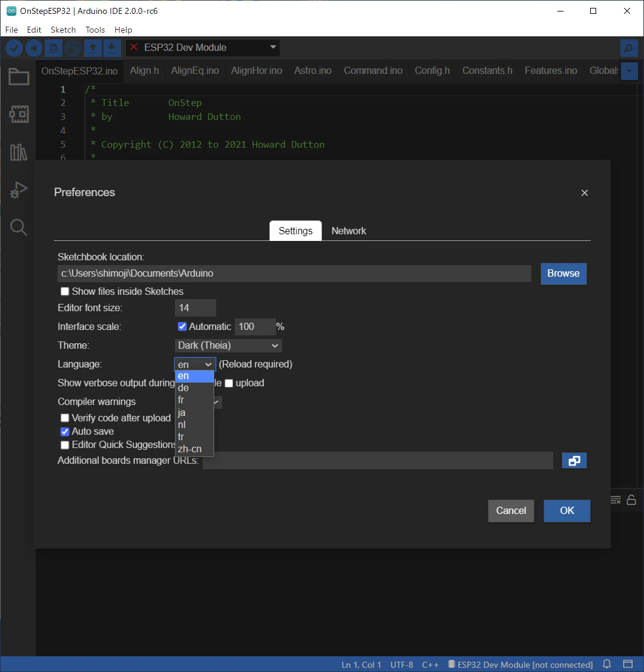Open the Help menu
The width and height of the screenshot is (644, 672).
pos(123,30)
